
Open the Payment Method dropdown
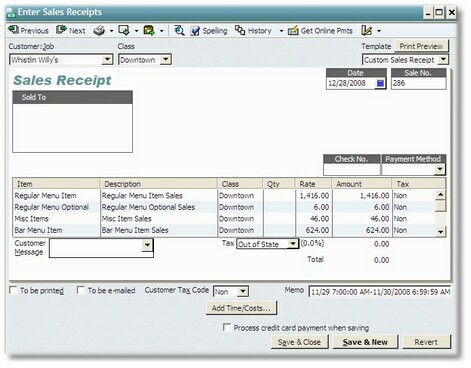440,169
